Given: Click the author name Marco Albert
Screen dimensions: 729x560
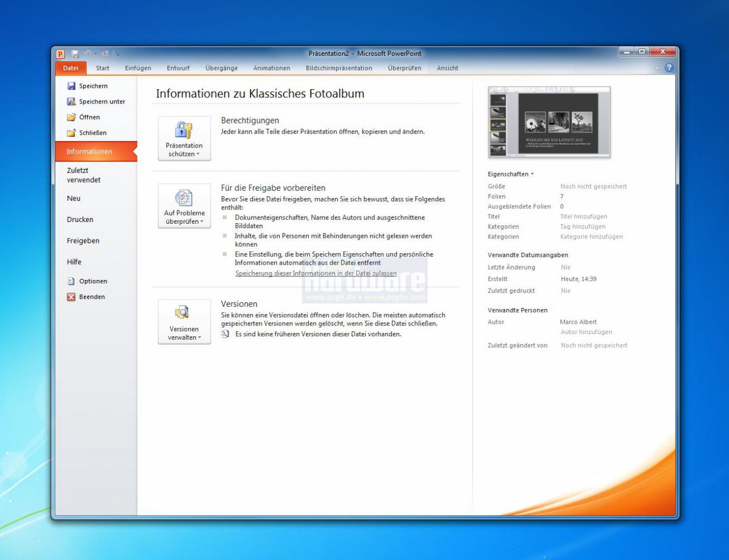Looking at the screenshot, I should click(578, 322).
